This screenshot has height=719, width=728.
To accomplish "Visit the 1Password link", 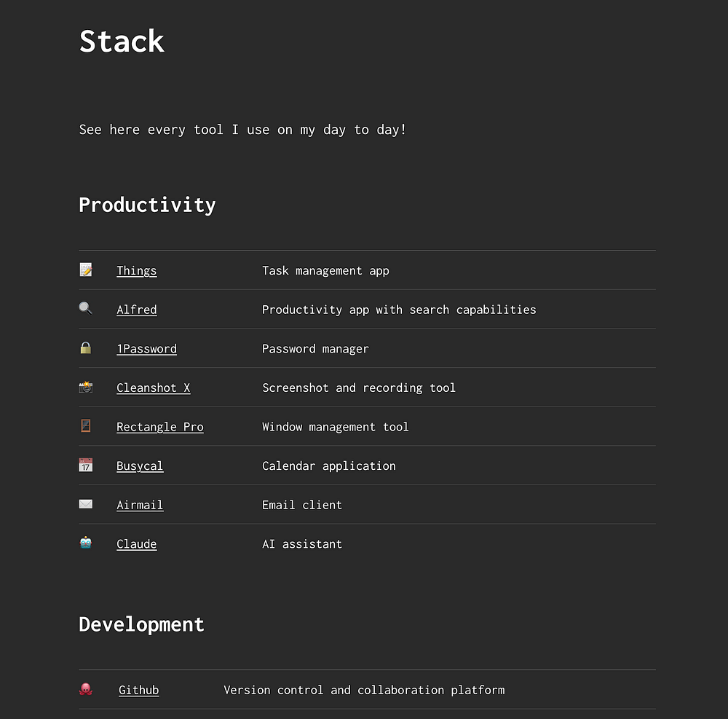I will coord(146,349).
